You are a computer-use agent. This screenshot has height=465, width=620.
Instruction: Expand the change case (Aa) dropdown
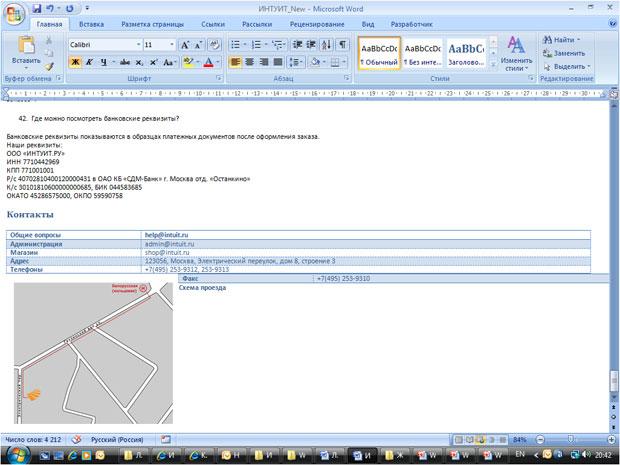(x=169, y=62)
